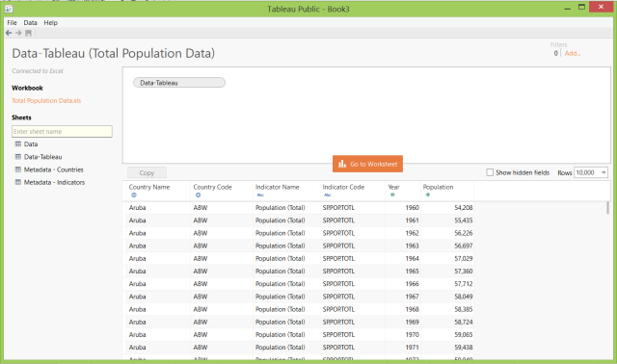Click the Indicator Name column header

[x=277, y=187]
